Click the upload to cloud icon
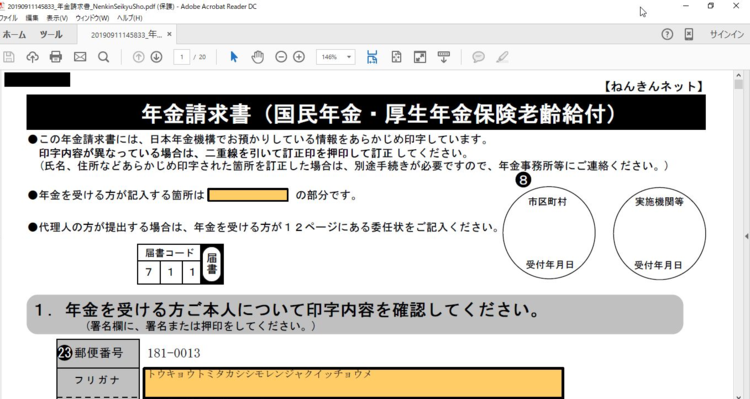This screenshot has height=399, width=750. coord(32,57)
